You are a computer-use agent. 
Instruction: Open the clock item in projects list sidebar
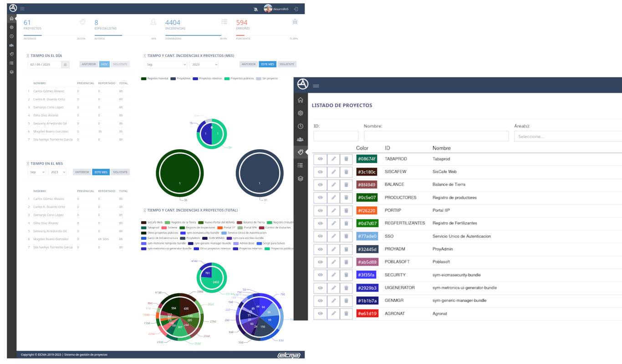[301, 126]
